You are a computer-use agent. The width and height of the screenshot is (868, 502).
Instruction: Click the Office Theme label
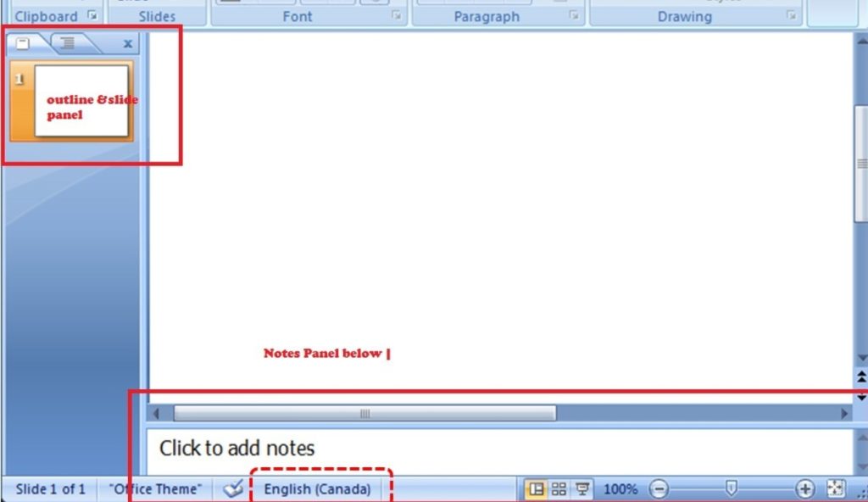pyautogui.click(x=154, y=489)
